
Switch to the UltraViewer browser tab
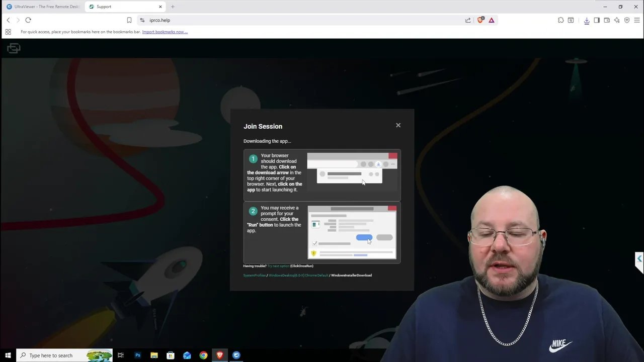tap(43, 7)
